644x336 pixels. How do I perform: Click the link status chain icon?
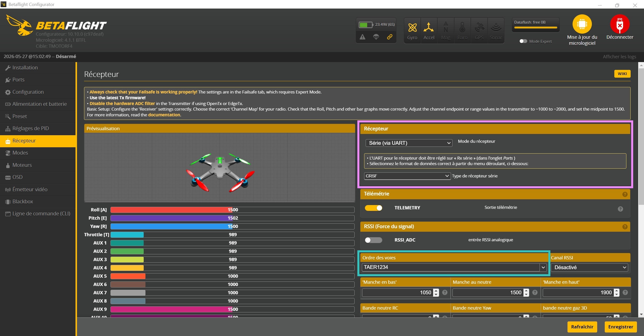[x=390, y=37]
